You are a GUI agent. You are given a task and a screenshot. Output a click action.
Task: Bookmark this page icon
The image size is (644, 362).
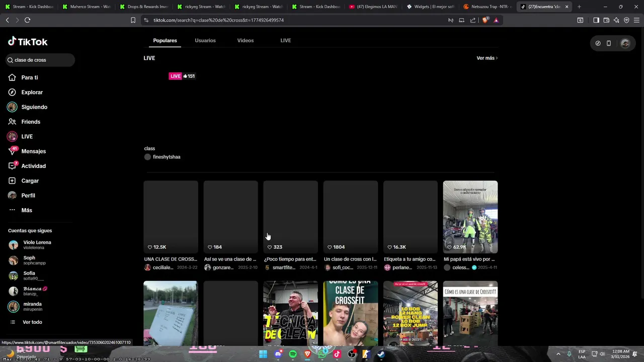133,20
